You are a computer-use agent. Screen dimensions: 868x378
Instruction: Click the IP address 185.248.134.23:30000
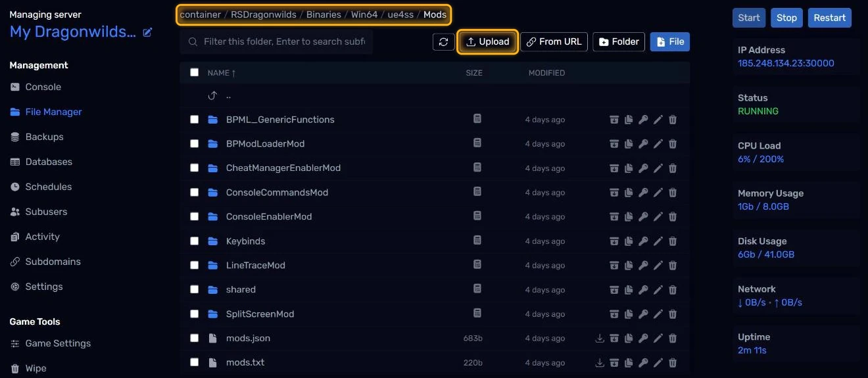(786, 63)
